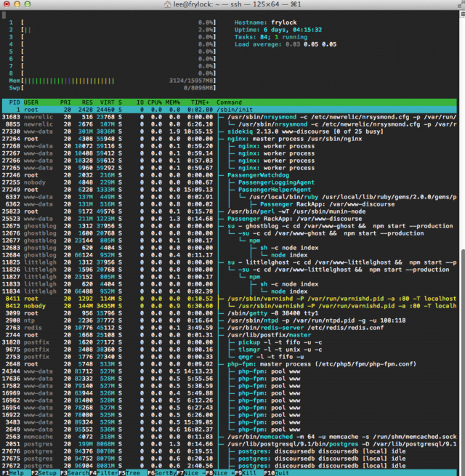Sort by the MEM% column header
Image resolution: width=465 pixels, height=476 pixels.
point(173,102)
